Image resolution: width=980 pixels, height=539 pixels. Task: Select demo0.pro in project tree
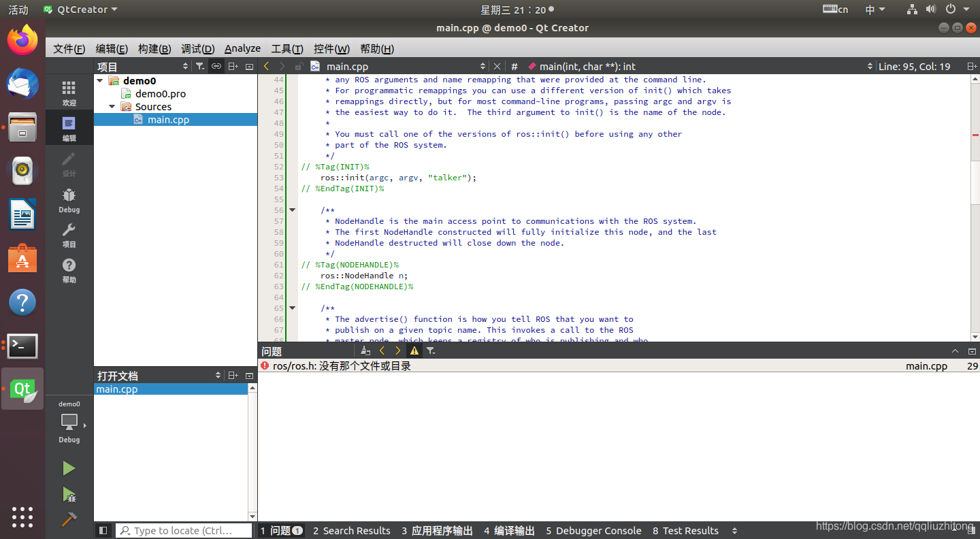click(160, 94)
